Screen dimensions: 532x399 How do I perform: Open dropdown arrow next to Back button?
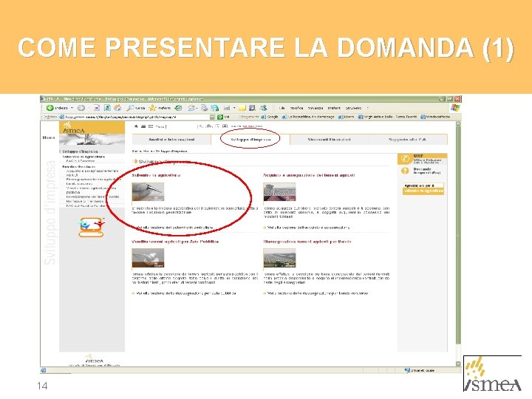tap(72, 108)
